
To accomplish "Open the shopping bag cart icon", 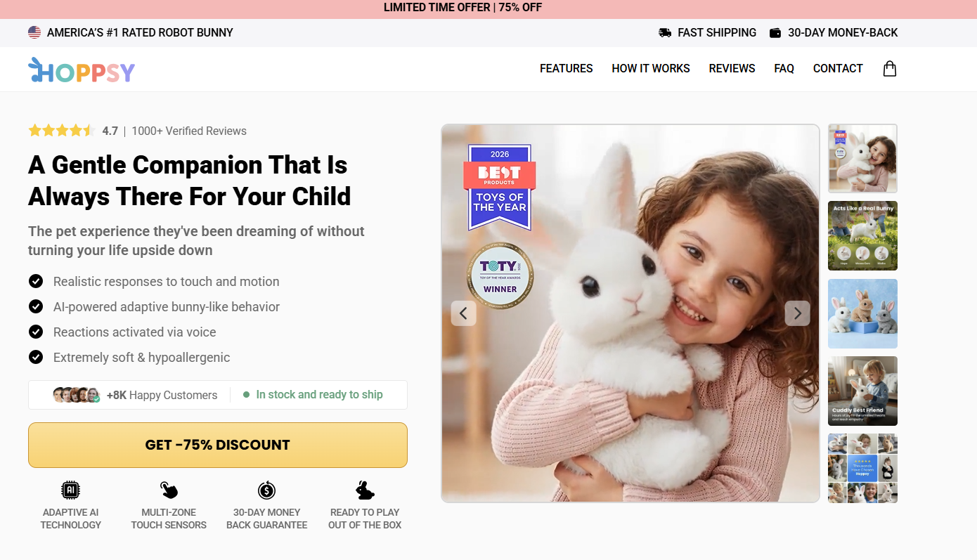I will [889, 68].
